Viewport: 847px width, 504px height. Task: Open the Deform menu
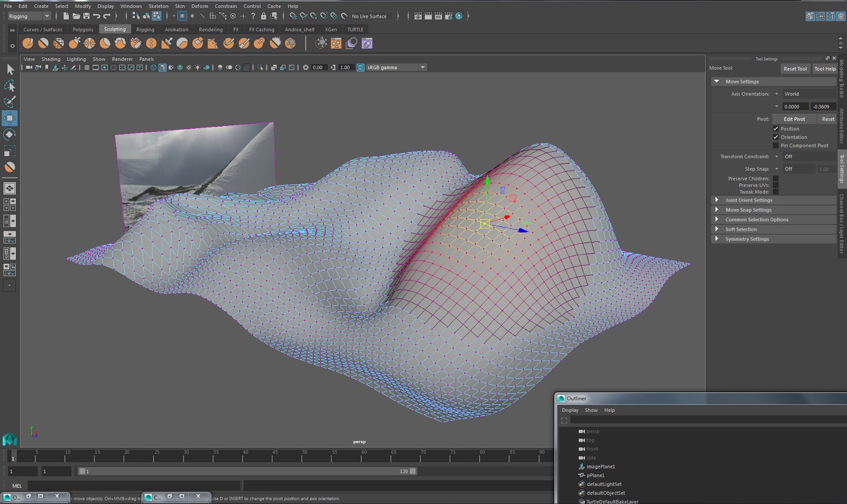coord(200,6)
